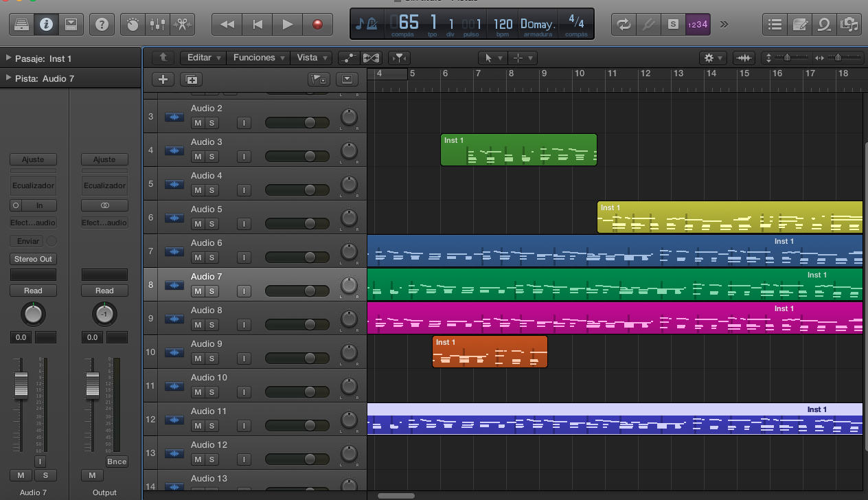Image resolution: width=868 pixels, height=500 pixels.
Task: Open the Funciones menu
Action: click(x=258, y=58)
